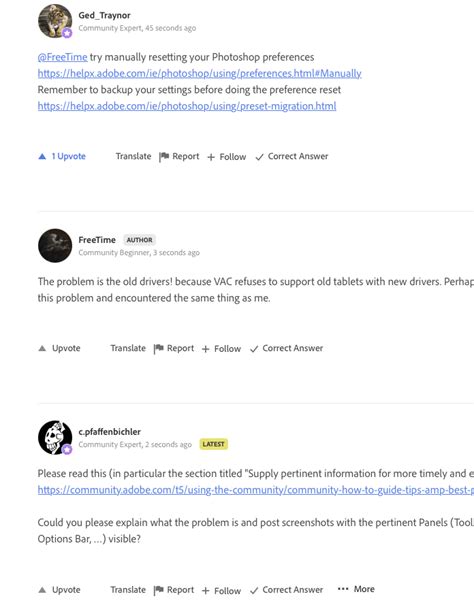Open the More options ellipsis menu
The height and width of the screenshot is (605, 474).
coord(356,589)
